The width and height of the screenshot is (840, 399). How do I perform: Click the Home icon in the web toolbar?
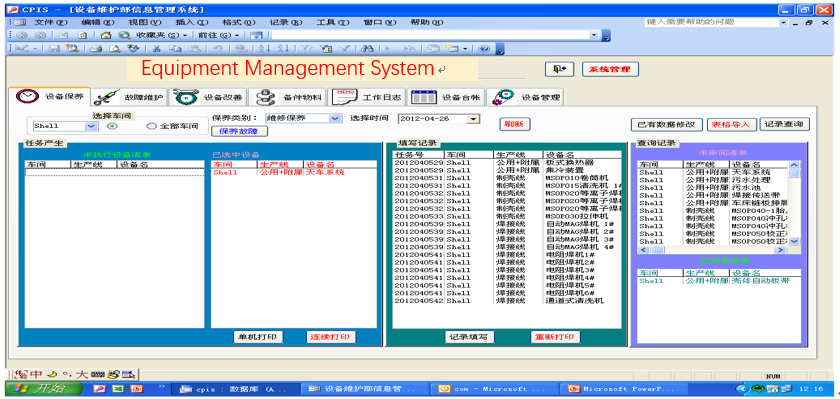106,35
